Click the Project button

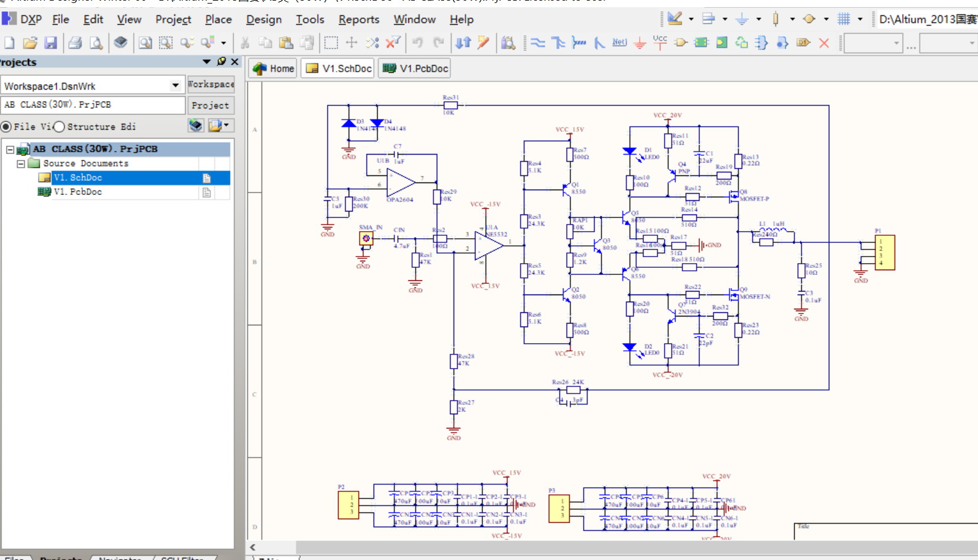click(x=210, y=105)
